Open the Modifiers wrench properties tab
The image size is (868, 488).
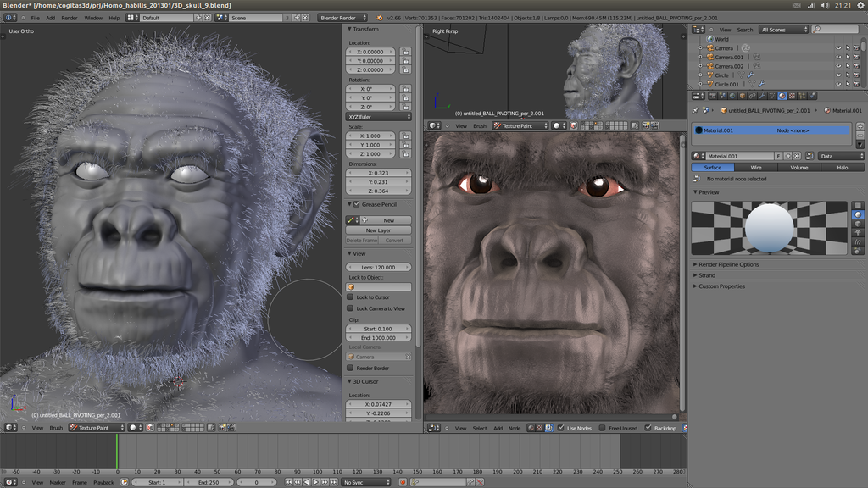(764, 96)
